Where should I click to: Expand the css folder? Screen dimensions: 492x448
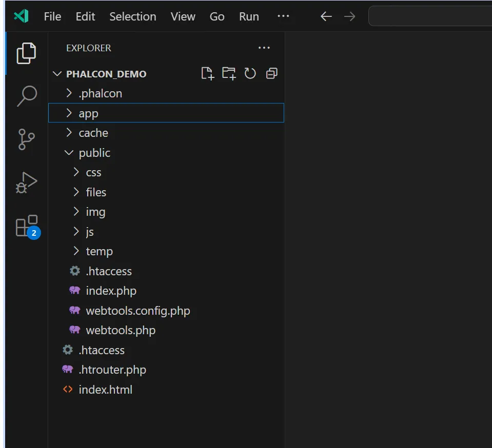[76, 172]
